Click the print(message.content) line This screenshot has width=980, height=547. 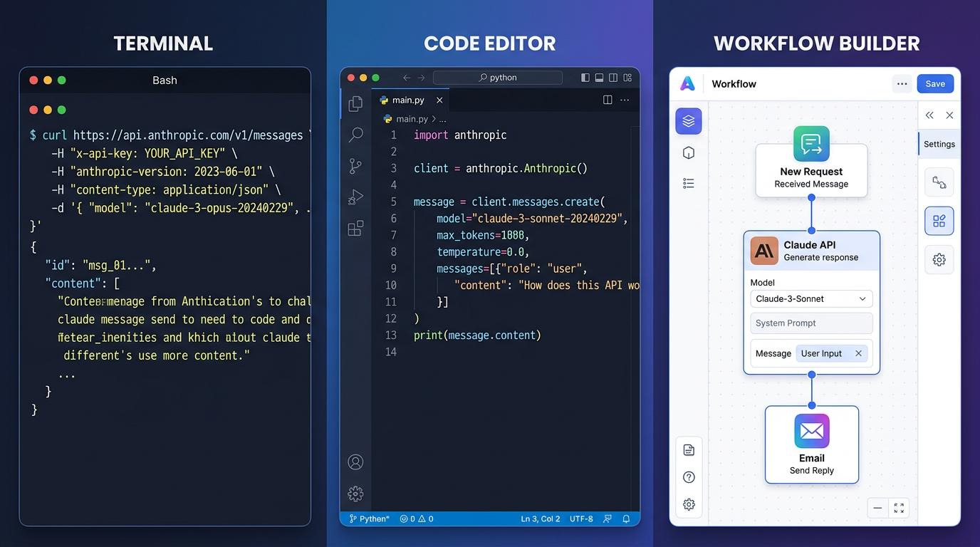click(x=477, y=335)
